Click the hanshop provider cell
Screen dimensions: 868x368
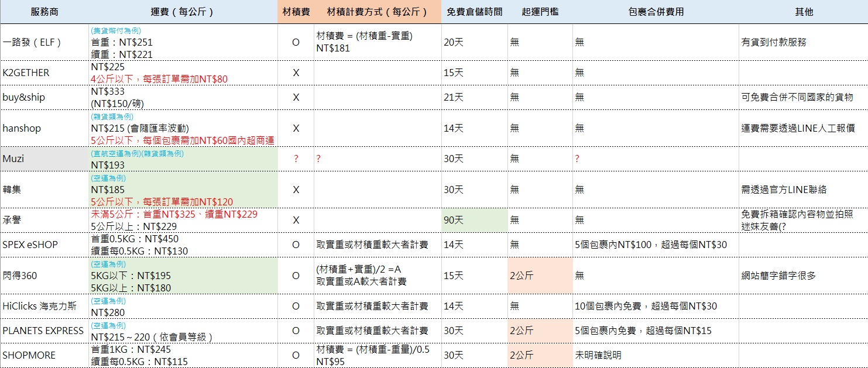point(44,128)
